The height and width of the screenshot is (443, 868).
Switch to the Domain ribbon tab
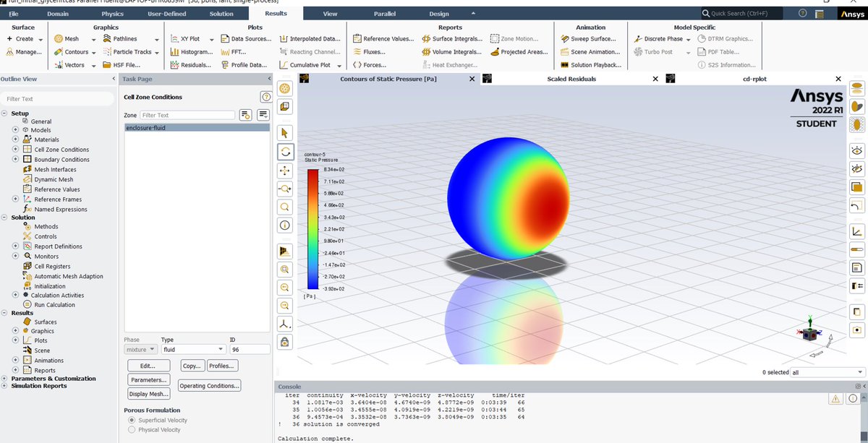(x=58, y=14)
